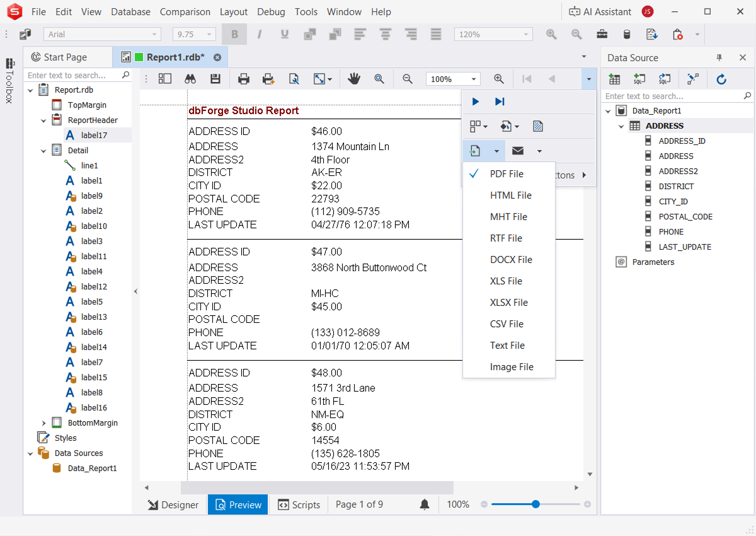Toggle Bold formatting
The image size is (756, 536).
235,35
